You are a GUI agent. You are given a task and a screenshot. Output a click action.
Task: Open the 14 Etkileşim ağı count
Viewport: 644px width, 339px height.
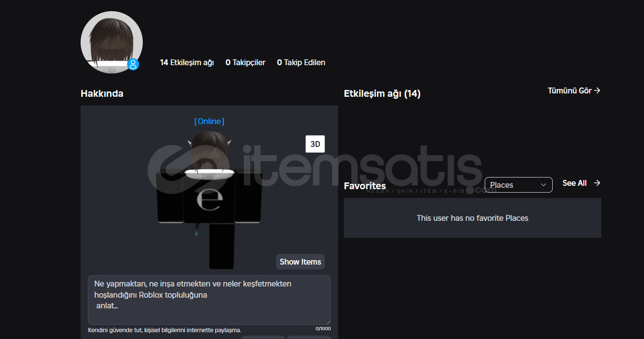click(x=187, y=62)
